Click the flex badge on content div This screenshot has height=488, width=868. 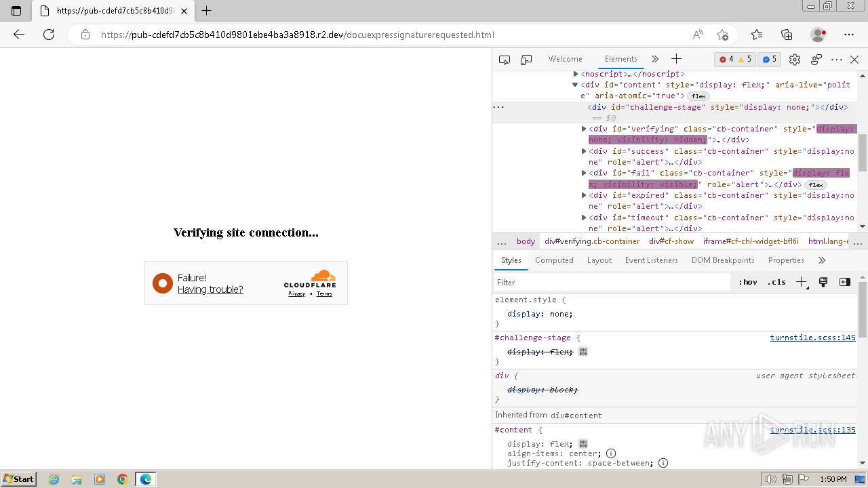point(698,96)
